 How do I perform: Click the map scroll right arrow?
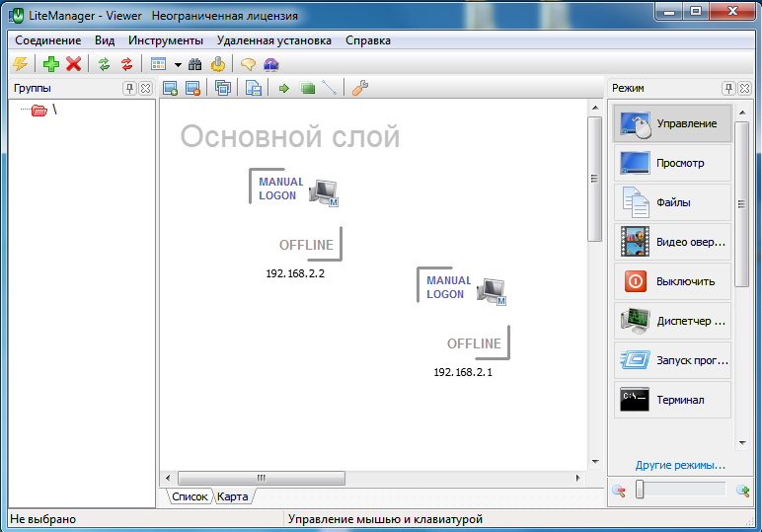(x=577, y=478)
